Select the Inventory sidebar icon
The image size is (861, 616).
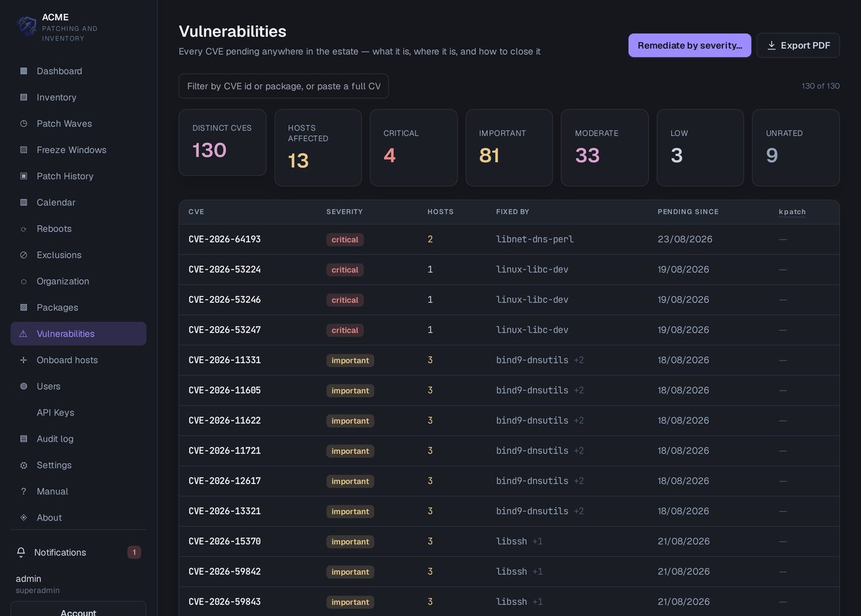point(24,97)
